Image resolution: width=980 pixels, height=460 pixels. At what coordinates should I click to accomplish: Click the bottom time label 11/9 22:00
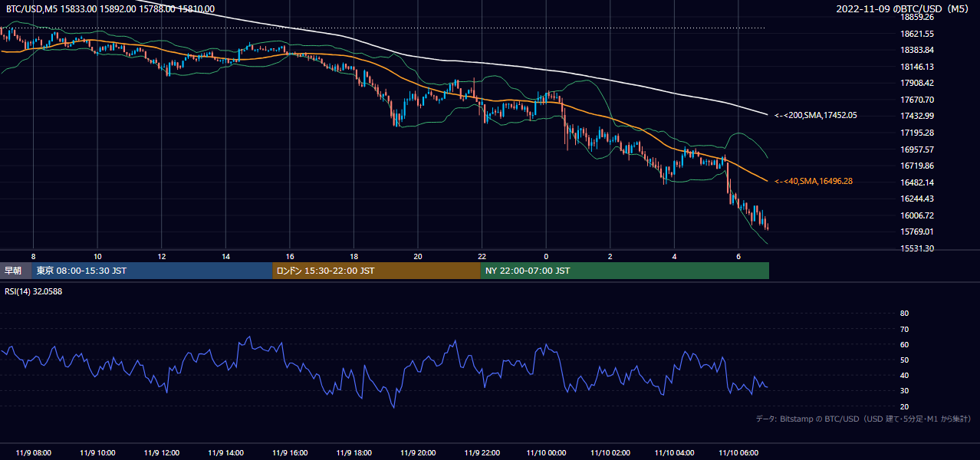click(482, 453)
